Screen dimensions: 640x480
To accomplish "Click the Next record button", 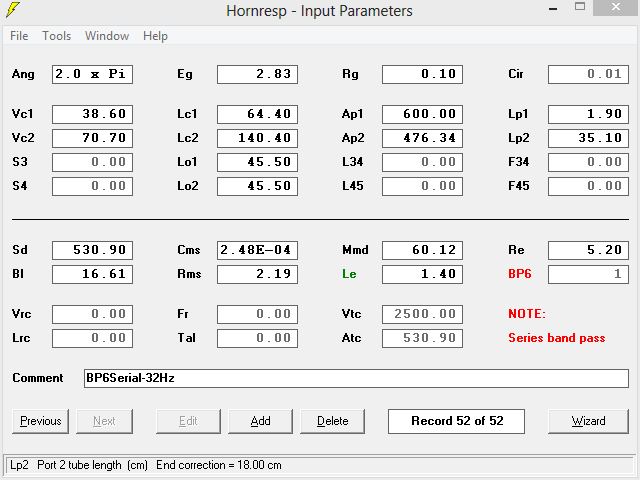I will pos(104,421).
